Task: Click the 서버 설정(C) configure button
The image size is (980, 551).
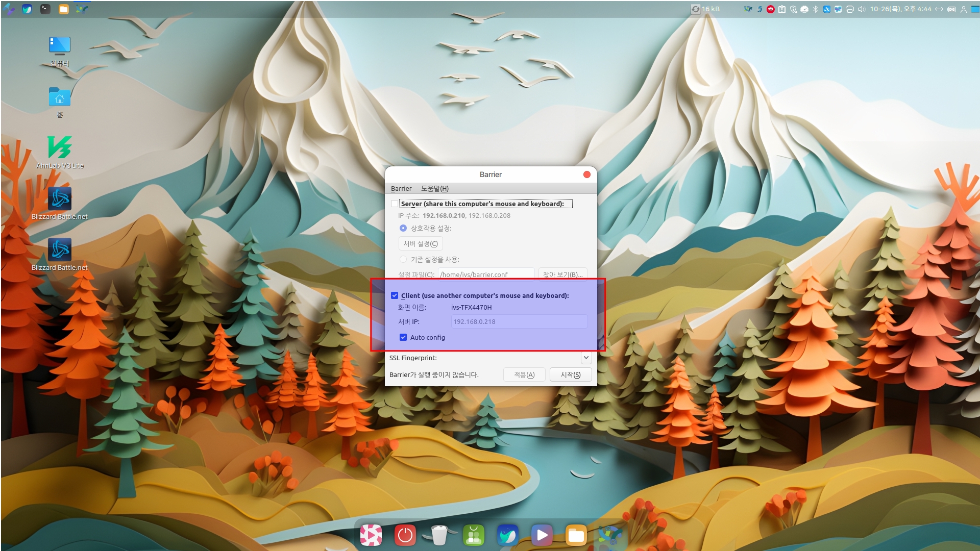Action: pyautogui.click(x=420, y=243)
